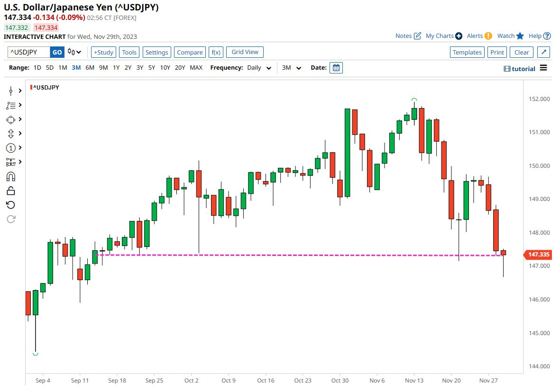This screenshot has height=392, width=560.
Task: Click the expand chart fullscreen arrow button
Action: [x=544, y=52]
